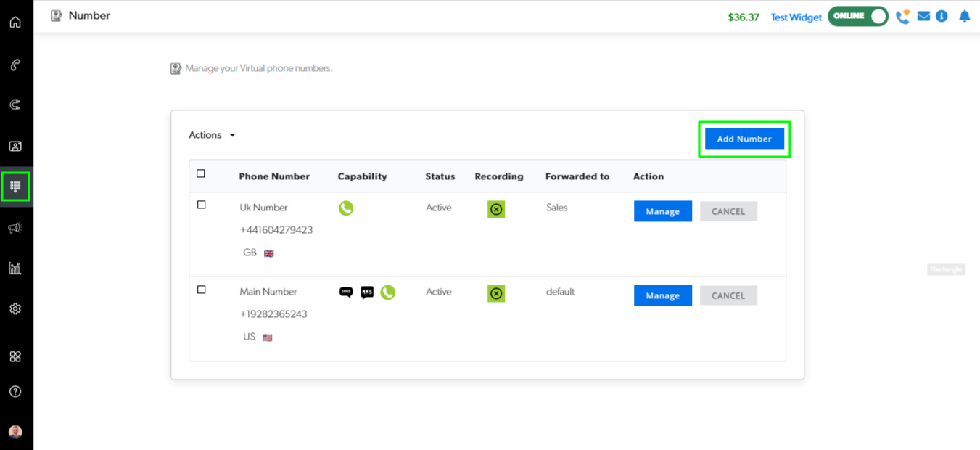Open the envelope messages icon
Screen dimensions: 980x450
pos(923,16)
